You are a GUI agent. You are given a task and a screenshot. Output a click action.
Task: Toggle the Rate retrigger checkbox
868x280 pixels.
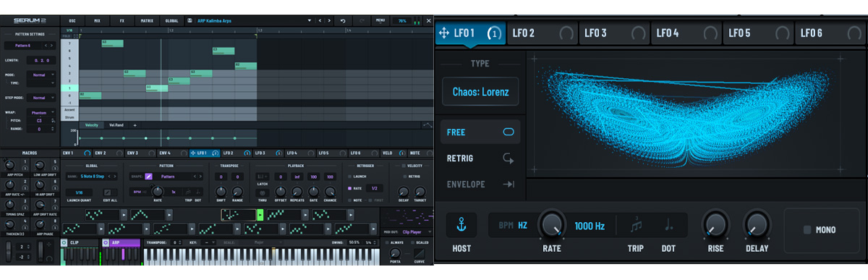[349, 188]
